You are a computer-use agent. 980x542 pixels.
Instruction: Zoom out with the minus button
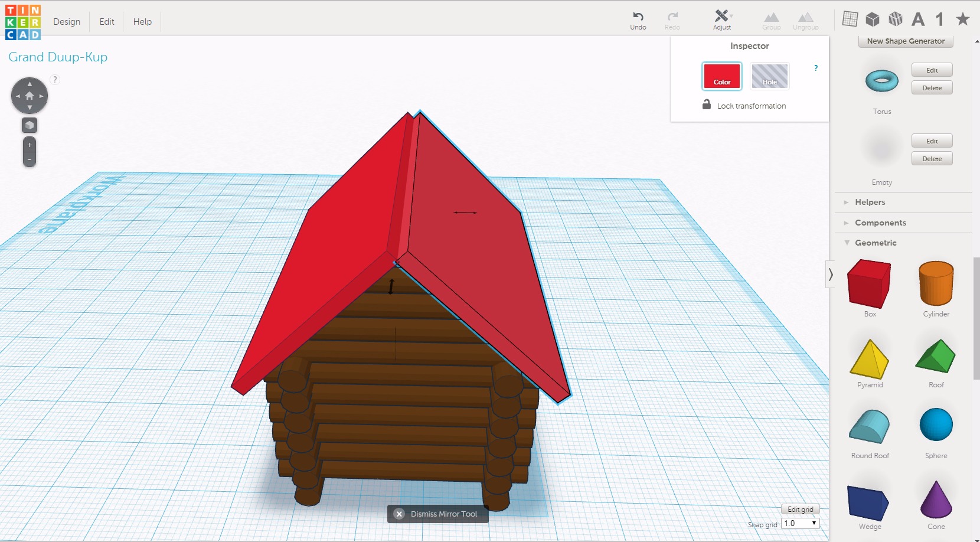click(30, 159)
